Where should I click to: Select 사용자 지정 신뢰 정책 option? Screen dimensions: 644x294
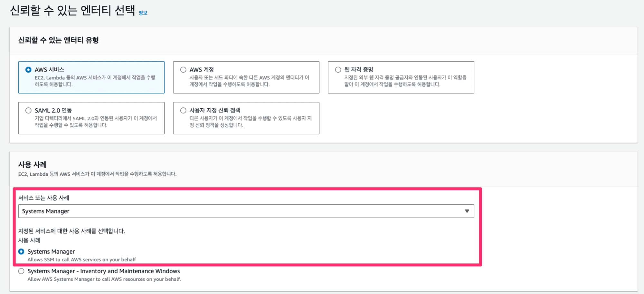tap(183, 111)
